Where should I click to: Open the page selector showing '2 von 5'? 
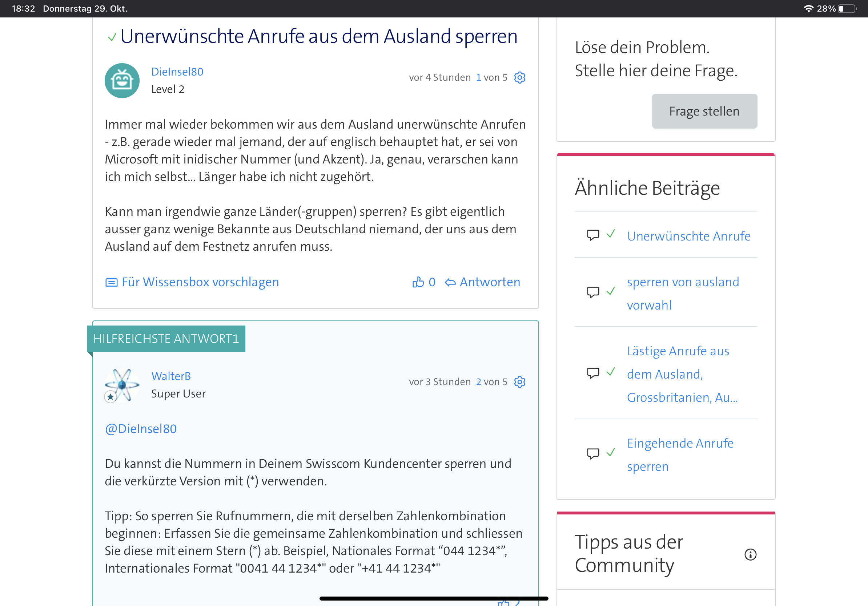[x=491, y=381]
